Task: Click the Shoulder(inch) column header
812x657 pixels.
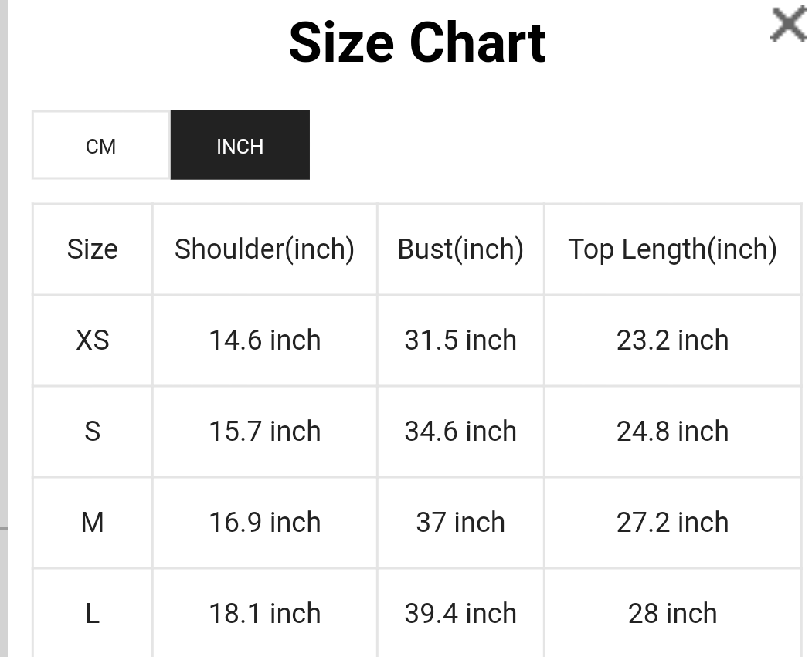Action: (x=264, y=249)
